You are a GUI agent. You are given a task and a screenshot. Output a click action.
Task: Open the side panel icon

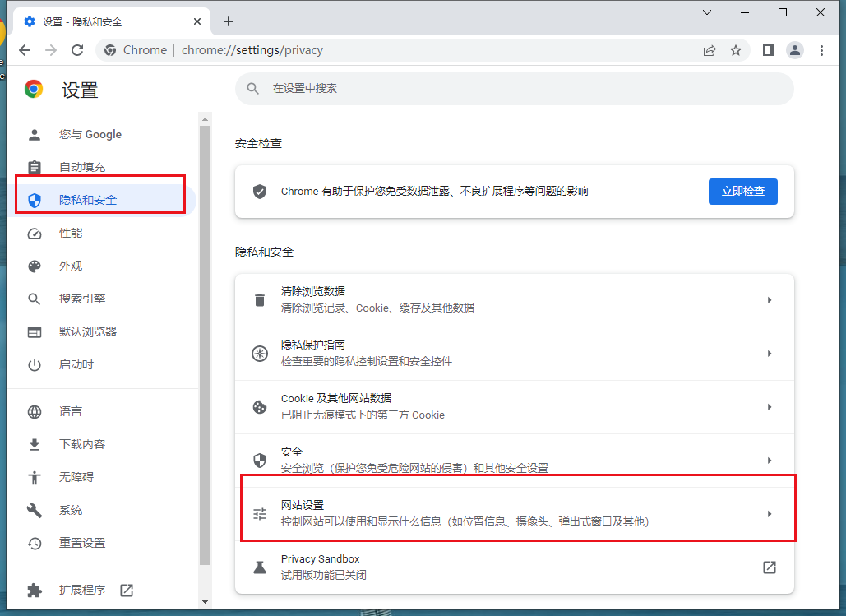(x=768, y=50)
